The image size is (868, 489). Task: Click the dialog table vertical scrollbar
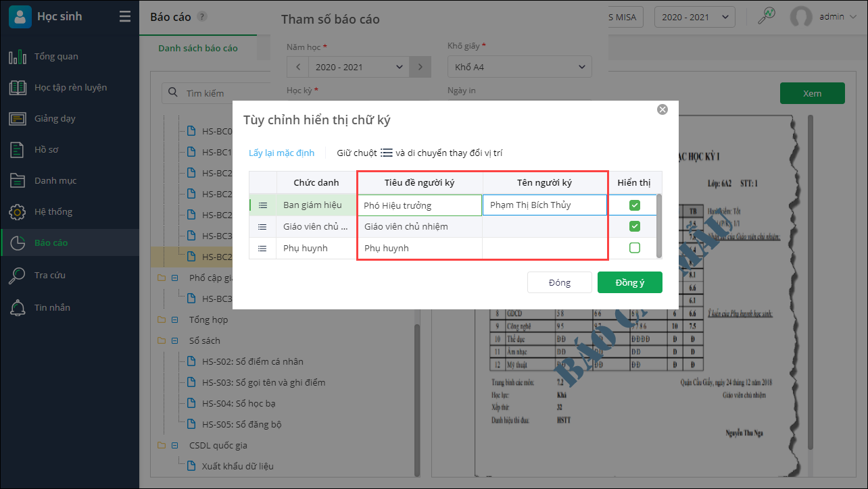pos(659,225)
